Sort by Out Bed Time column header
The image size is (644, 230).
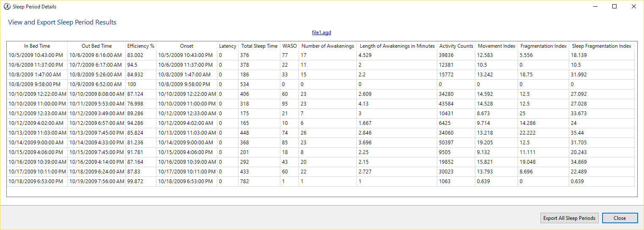point(96,46)
